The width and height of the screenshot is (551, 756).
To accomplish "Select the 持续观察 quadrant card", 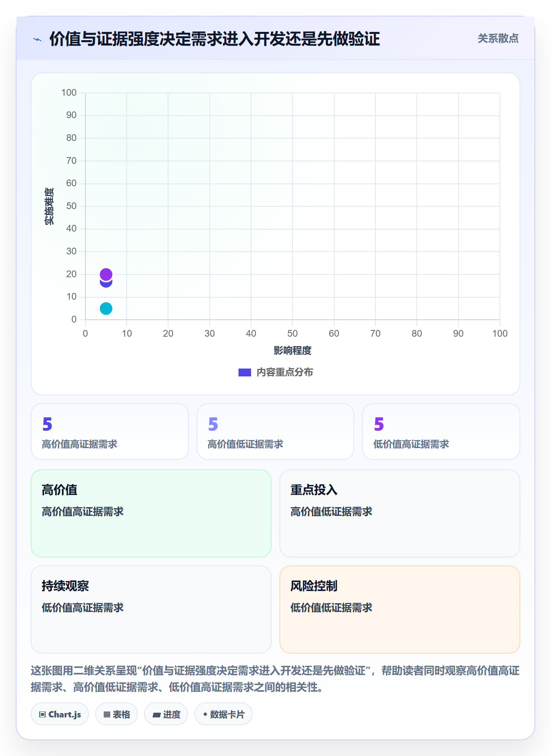I will coord(151,610).
